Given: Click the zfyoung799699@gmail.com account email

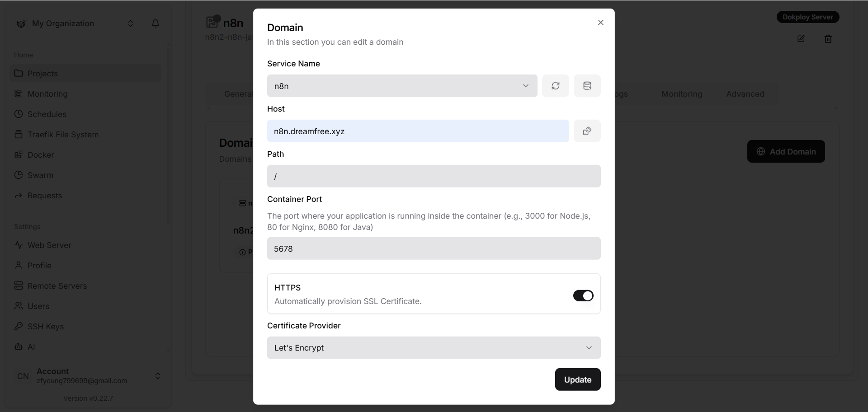Looking at the screenshot, I should tap(82, 381).
